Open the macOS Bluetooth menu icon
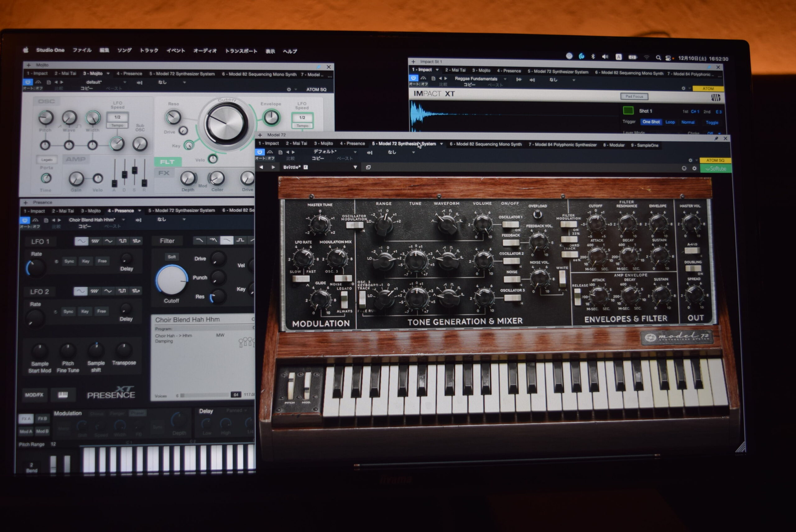Viewport: 796px width, 532px height. [593, 57]
